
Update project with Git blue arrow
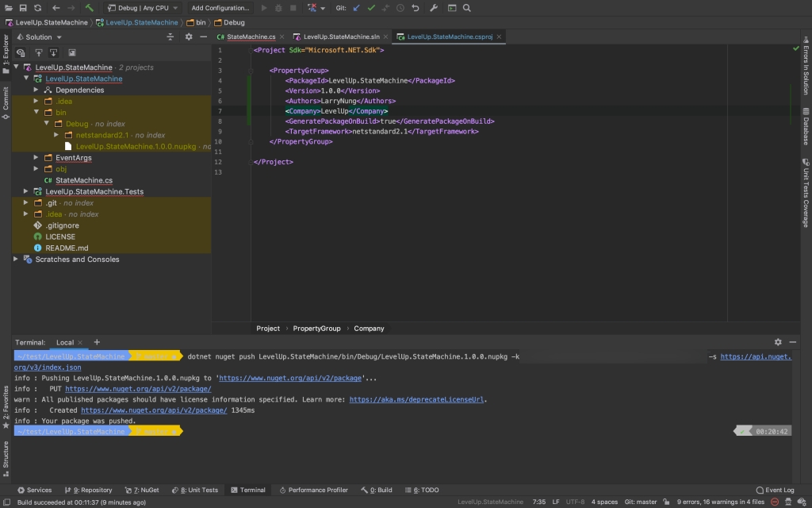pyautogui.click(x=356, y=8)
